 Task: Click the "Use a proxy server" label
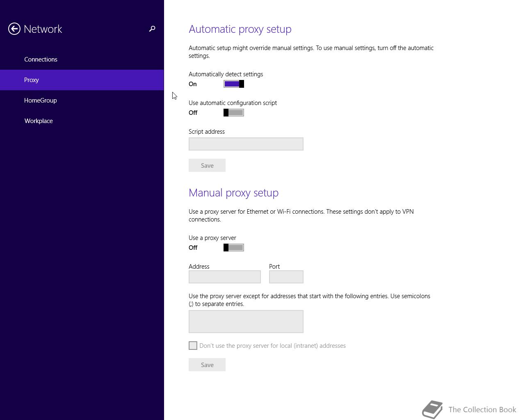pyautogui.click(x=212, y=238)
